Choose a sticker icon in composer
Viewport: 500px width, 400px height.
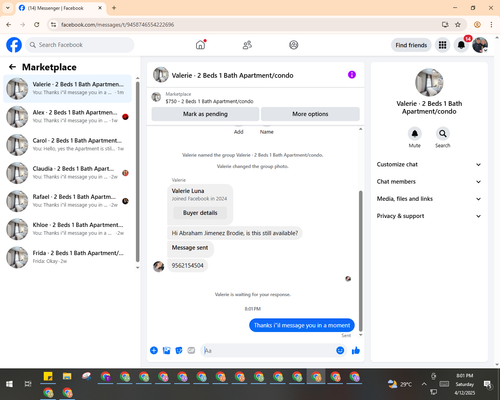179,350
